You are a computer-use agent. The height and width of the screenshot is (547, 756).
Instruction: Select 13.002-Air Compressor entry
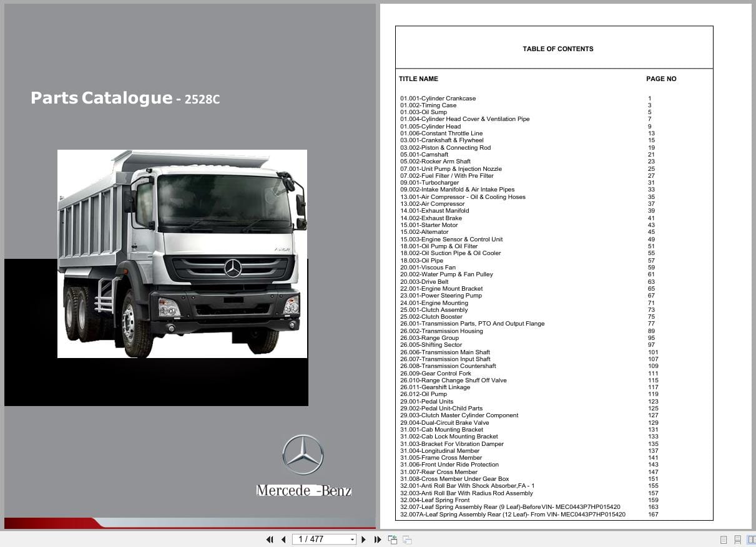pyautogui.click(x=432, y=204)
